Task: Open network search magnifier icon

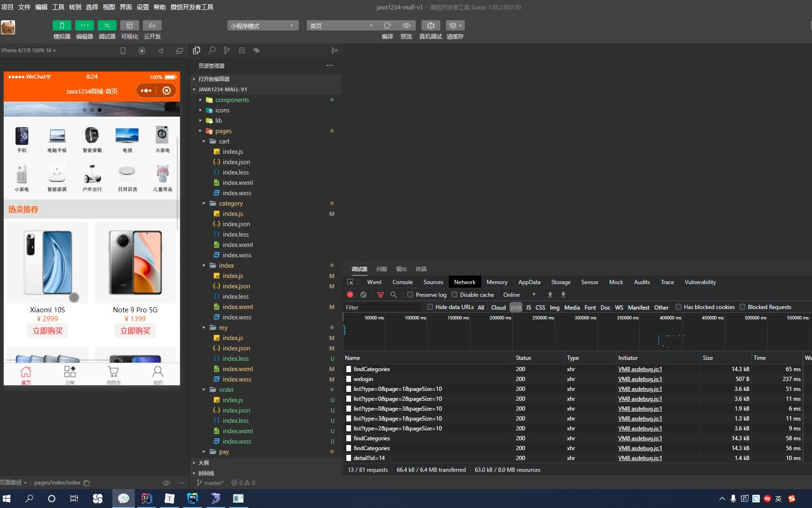Action: coord(394,294)
